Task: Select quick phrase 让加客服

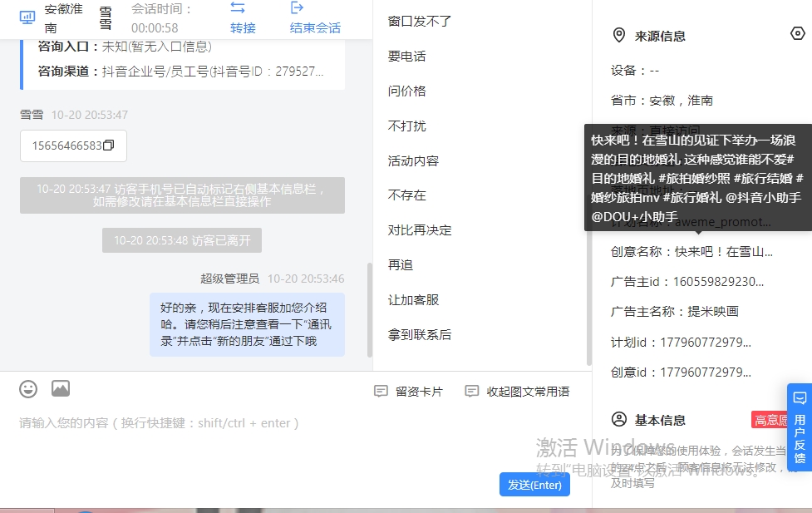Action: click(x=413, y=299)
